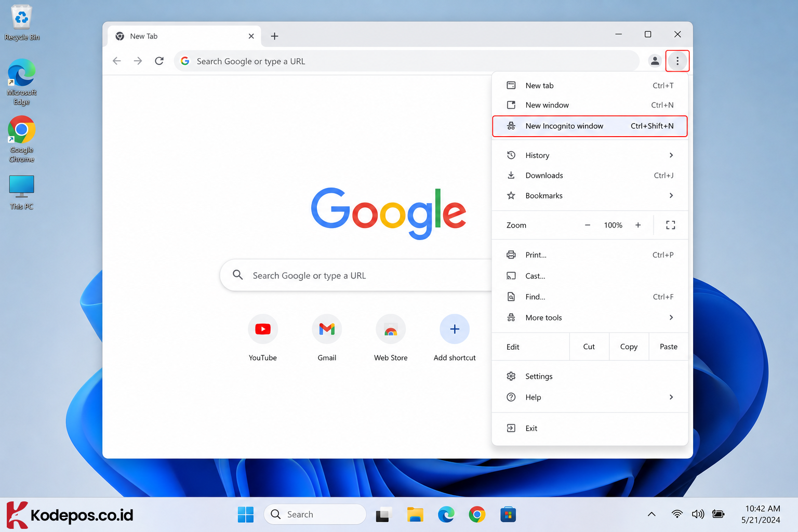Open Edge from taskbar

tap(446, 514)
